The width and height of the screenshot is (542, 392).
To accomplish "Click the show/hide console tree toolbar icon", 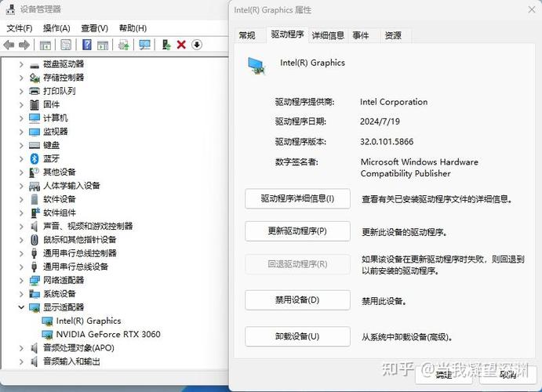I will pos(45,45).
